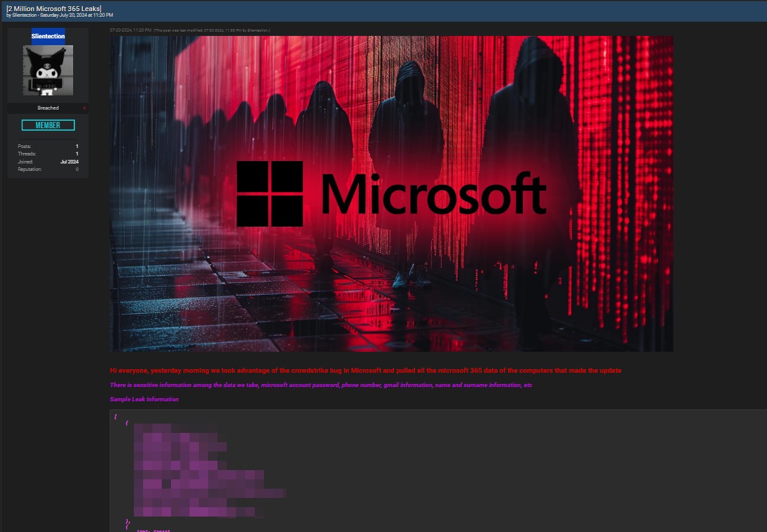The image size is (767, 532).
Task: Click the purple sensitive information sentence
Action: tap(321, 385)
